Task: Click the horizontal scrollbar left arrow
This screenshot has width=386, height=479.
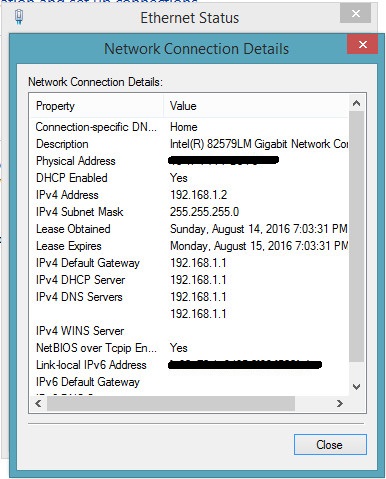Action: tap(38, 403)
